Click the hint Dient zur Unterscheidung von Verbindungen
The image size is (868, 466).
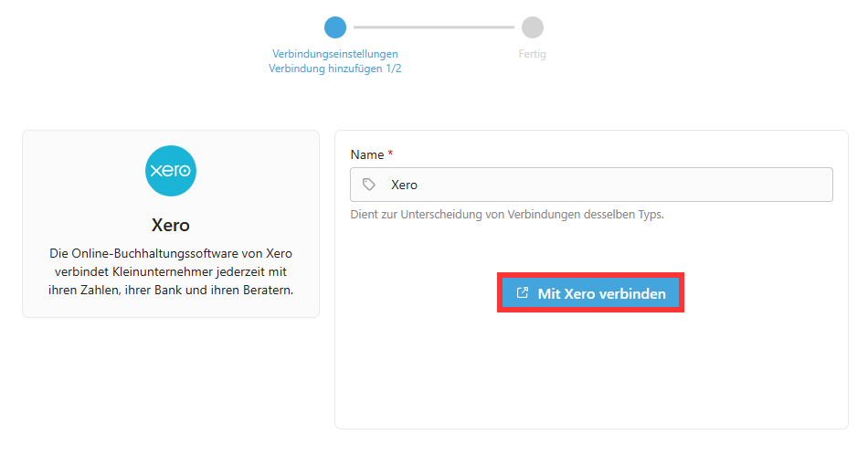[x=506, y=214]
